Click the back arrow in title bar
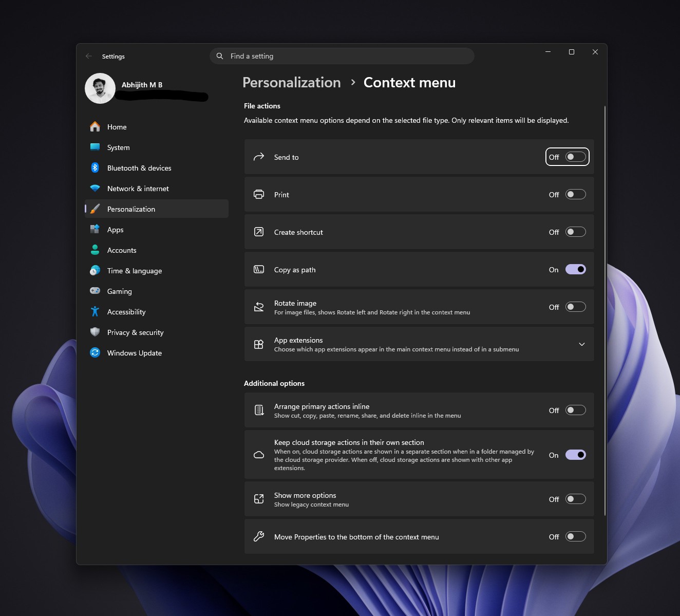The image size is (680, 616). coord(89,56)
